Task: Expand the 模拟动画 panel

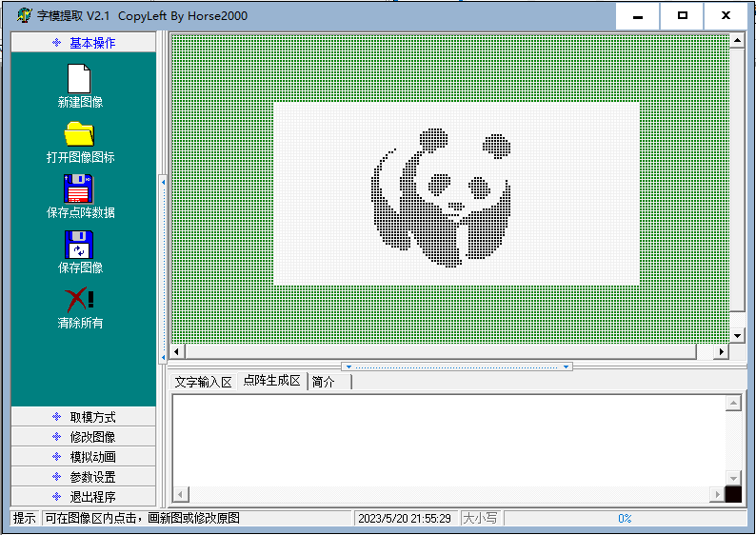Action: coord(84,456)
